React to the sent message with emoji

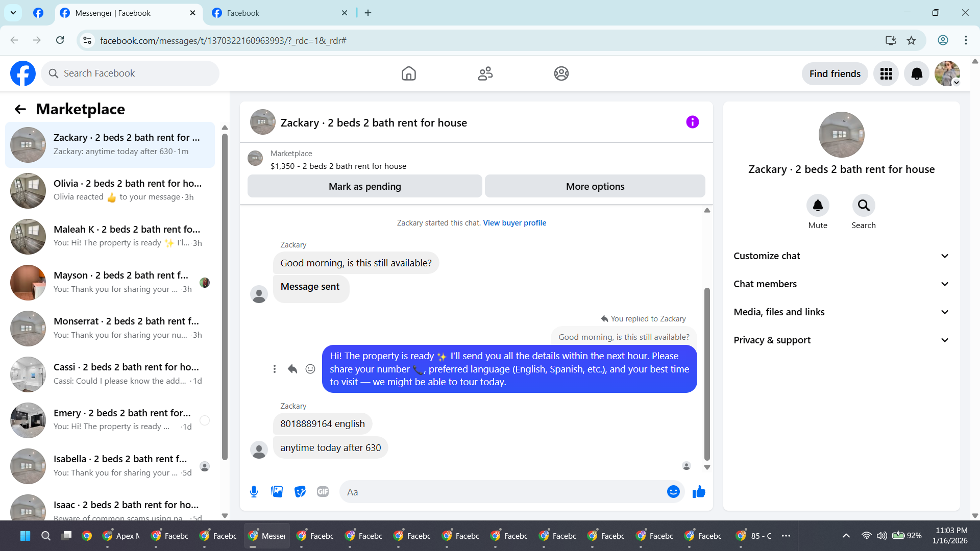pos(310,369)
